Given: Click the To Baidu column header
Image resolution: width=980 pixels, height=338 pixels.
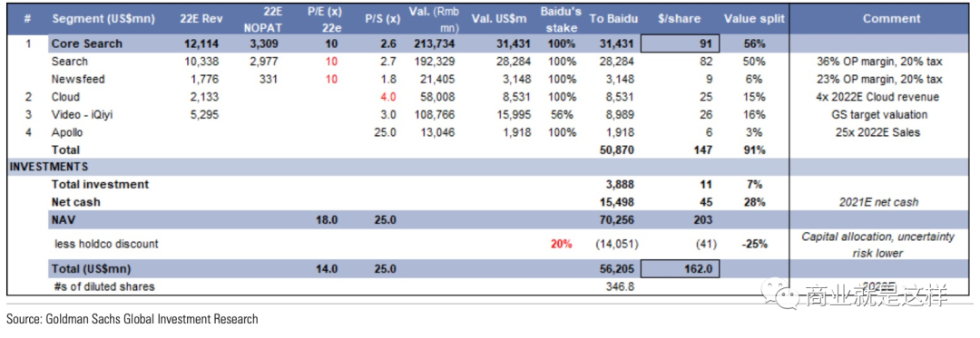Looking at the screenshot, I should point(613,18).
